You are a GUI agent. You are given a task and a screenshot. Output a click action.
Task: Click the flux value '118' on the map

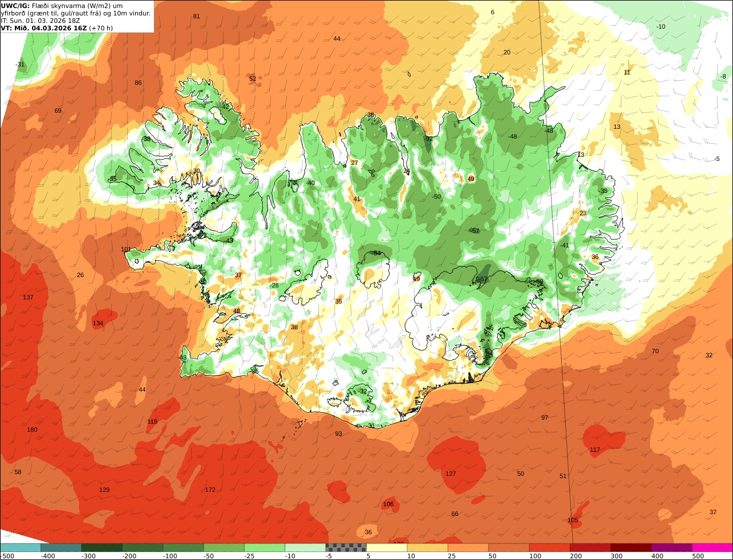(x=152, y=421)
